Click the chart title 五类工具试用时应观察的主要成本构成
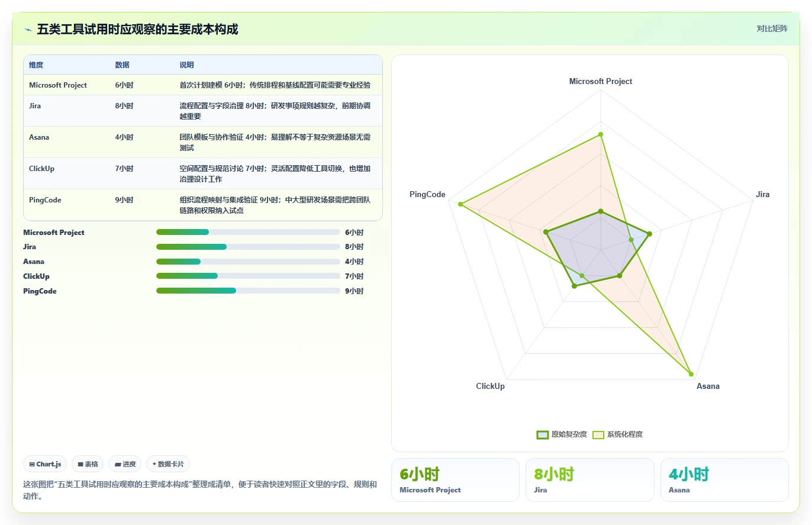The height and width of the screenshot is (525, 812). pyautogui.click(x=137, y=29)
